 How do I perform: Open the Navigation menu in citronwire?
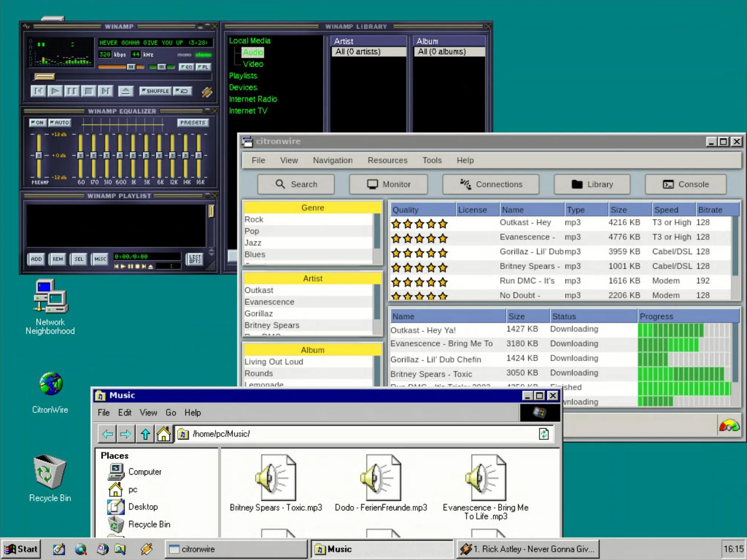click(x=332, y=160)
